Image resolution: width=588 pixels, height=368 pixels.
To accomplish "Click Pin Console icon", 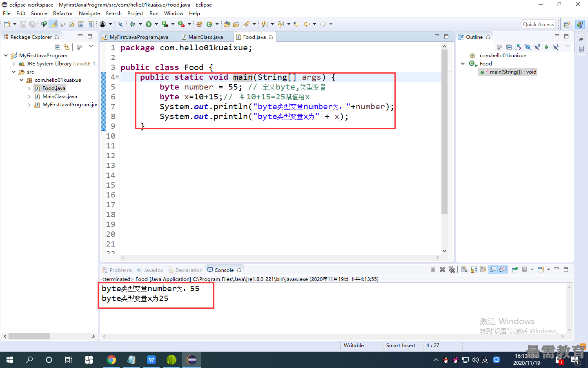I will coord(514,269).
